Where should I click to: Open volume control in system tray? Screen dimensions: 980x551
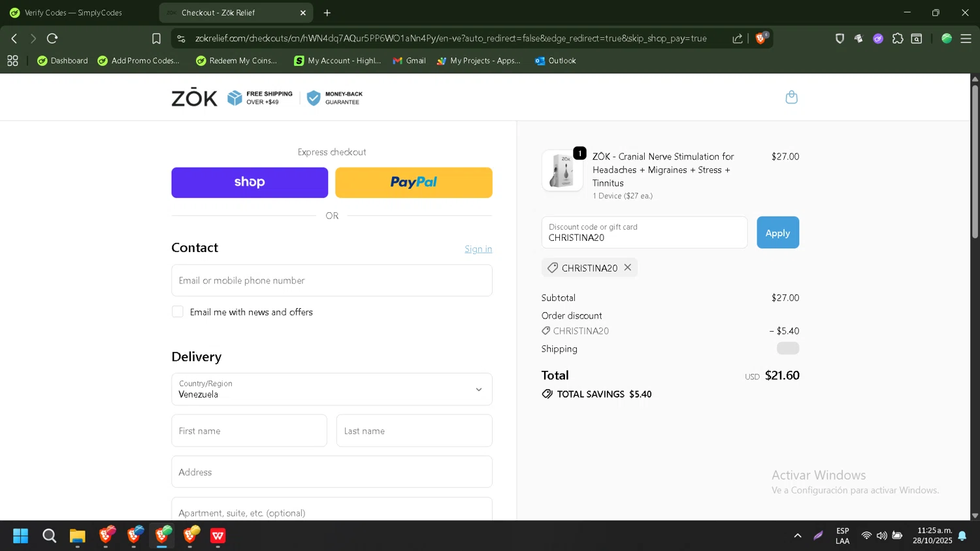[x=881, y=536]
